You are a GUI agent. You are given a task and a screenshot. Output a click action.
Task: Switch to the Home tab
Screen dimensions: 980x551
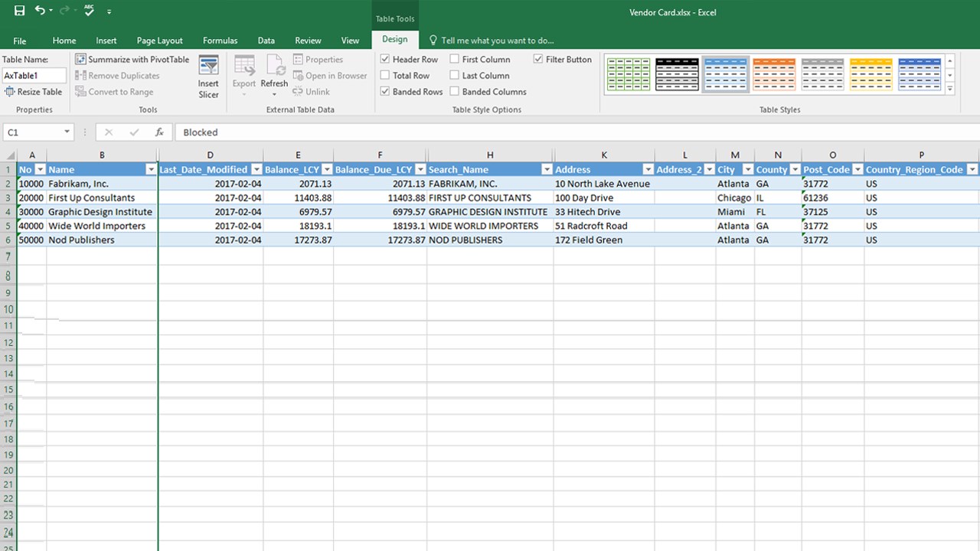click(64, 41)
